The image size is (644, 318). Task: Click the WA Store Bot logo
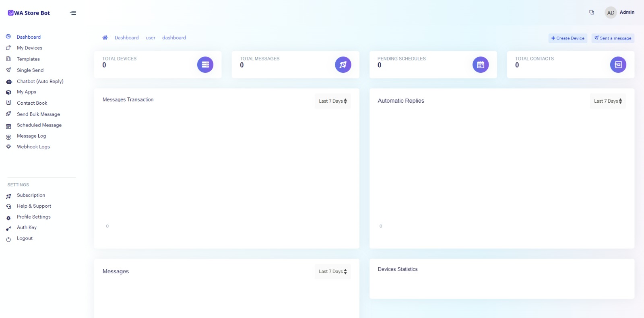point(29,13)
